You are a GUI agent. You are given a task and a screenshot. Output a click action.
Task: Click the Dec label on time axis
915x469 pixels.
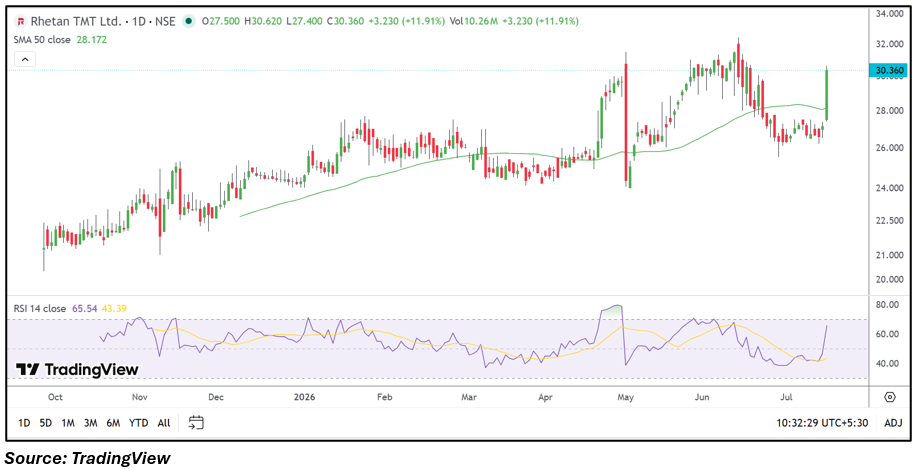pyautogui.click(x=216, y=397)
